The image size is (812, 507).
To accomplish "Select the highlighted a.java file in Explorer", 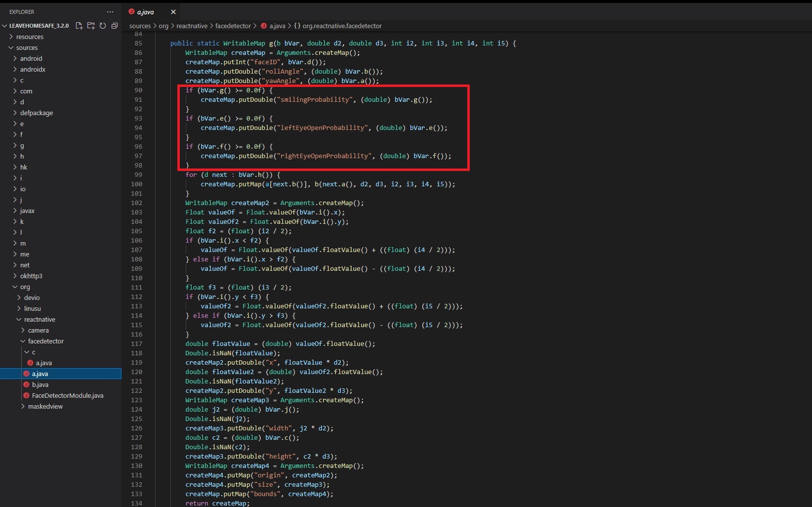I will [60, 374].
